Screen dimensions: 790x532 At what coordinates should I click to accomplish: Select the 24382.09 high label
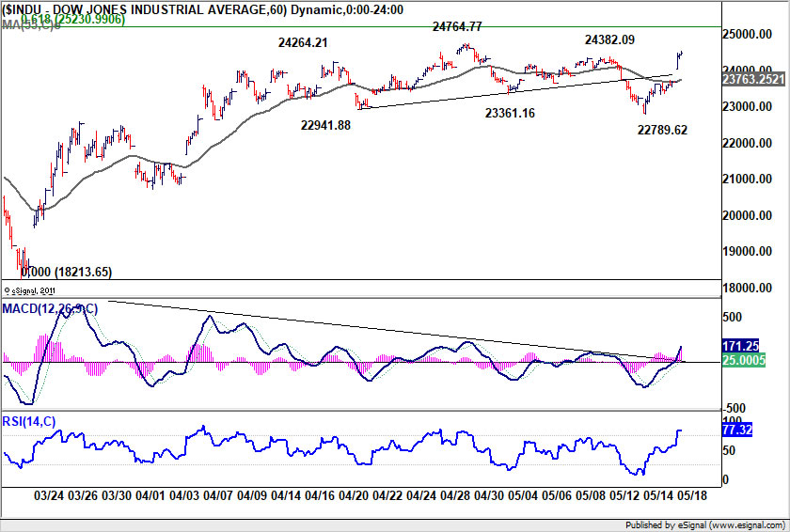coord(609,39)
